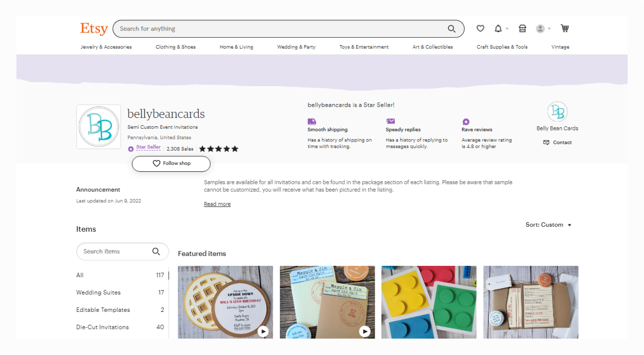644x355 pixels.
Task: Click the bellybeancards shop title
Action: (x=166, y=114)
